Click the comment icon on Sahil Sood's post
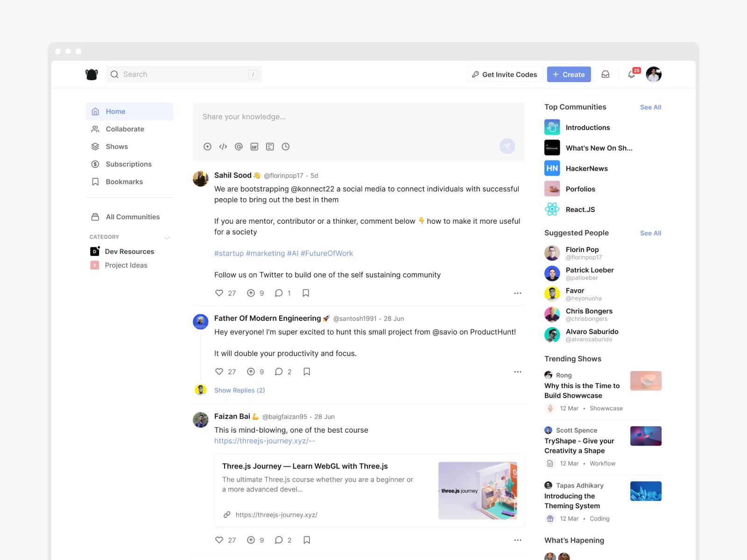This screenshot has height=560, width=747. pyautogui.click(x=279, y=293)
